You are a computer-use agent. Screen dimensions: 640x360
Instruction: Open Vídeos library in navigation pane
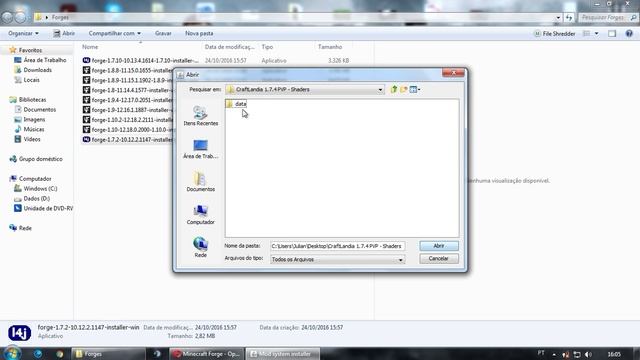[x=27, y=139]
